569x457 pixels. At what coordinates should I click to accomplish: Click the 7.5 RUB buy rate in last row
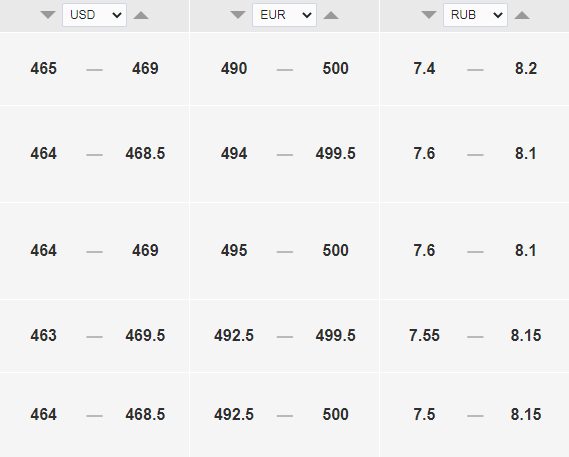click(x=424, y=414)
